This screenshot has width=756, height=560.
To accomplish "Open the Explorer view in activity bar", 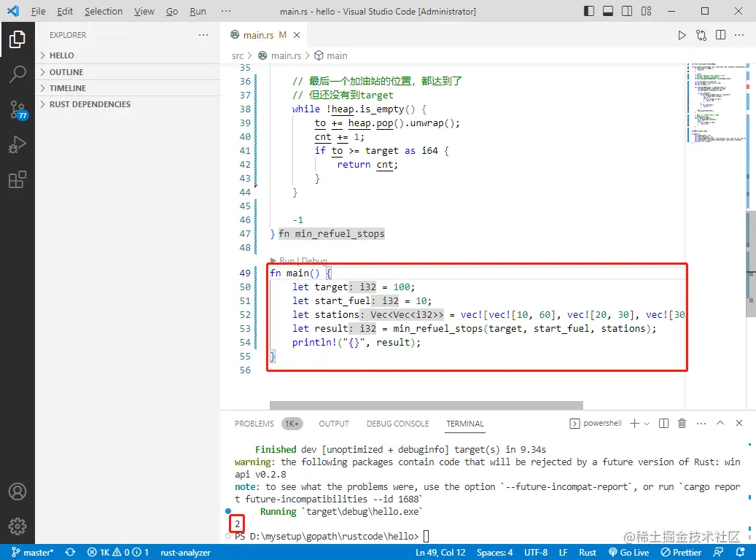I will (17, 39).
